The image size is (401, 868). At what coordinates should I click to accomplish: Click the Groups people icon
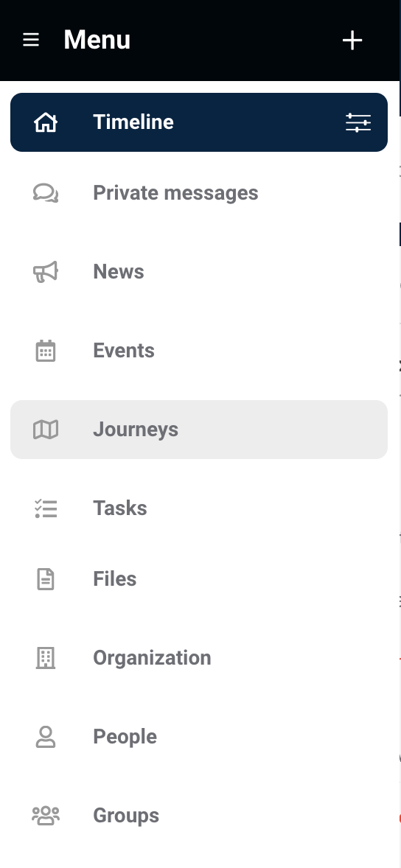click(46, 816)
